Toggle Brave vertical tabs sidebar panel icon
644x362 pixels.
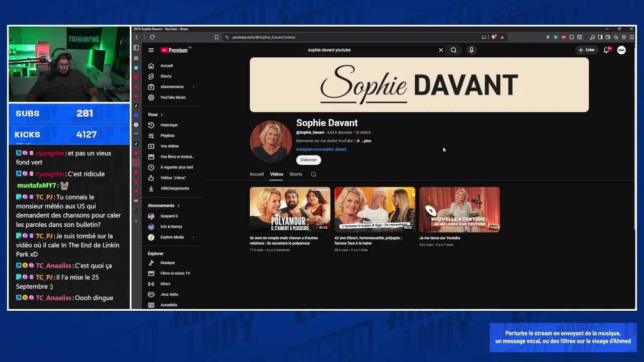point(136,48)
